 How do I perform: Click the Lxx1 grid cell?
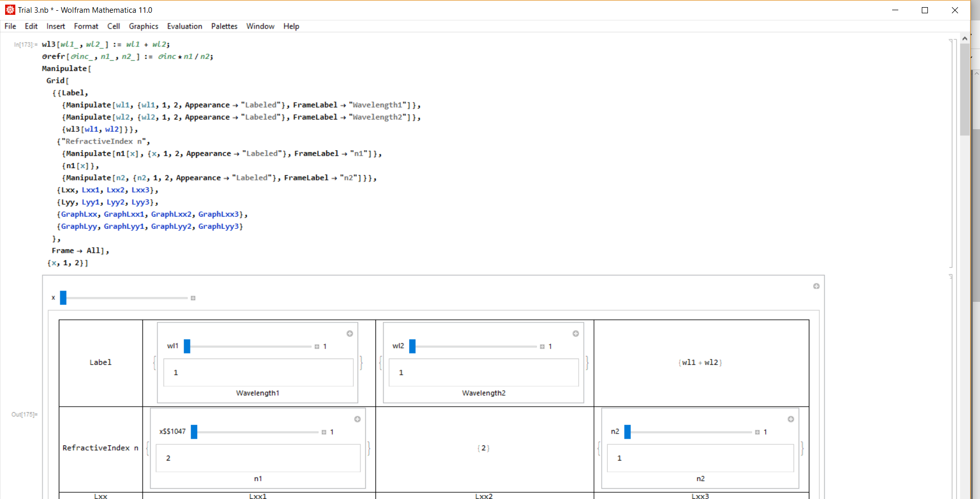(x=258, y=495)
